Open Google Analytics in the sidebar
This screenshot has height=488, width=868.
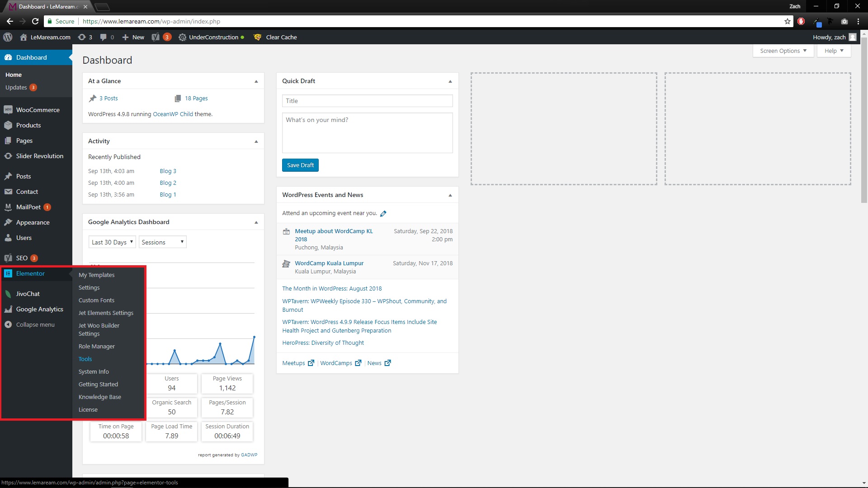click(x=36, y=309)
